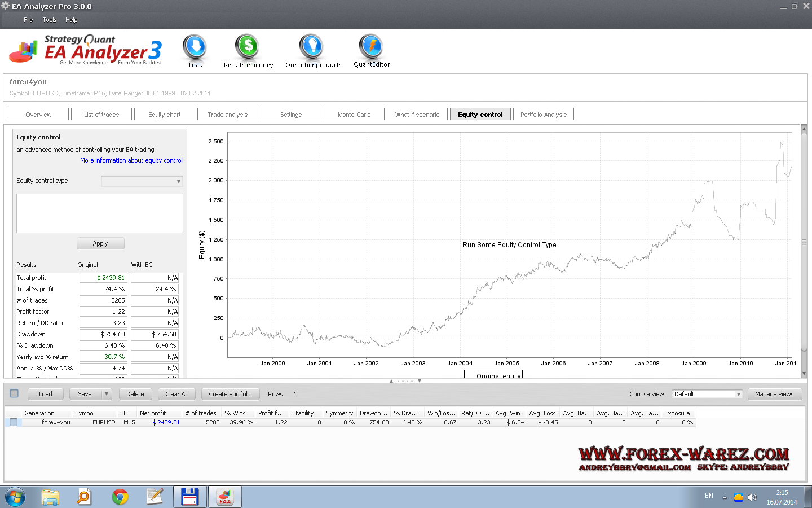Click the Load toolbar icon
This screenshot has height=508, width=812.
[x=195, y=47]
